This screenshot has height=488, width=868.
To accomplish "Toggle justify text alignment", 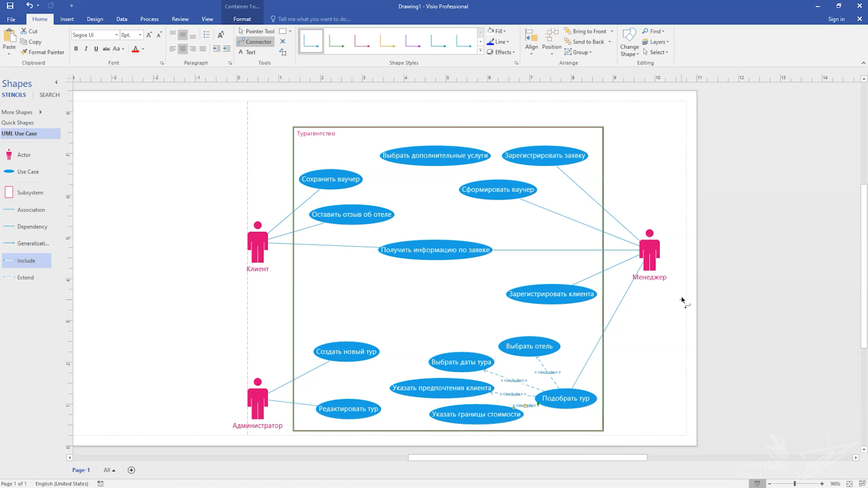I will [203, 49].
